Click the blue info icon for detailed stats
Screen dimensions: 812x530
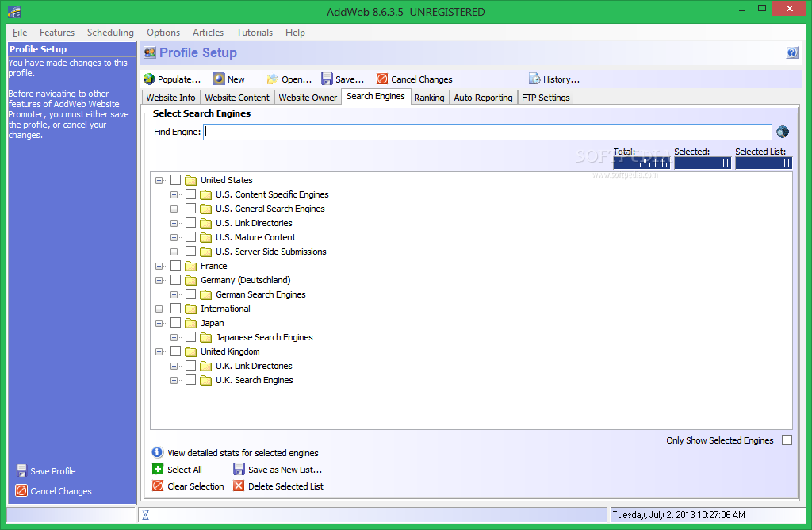[158, 452]
